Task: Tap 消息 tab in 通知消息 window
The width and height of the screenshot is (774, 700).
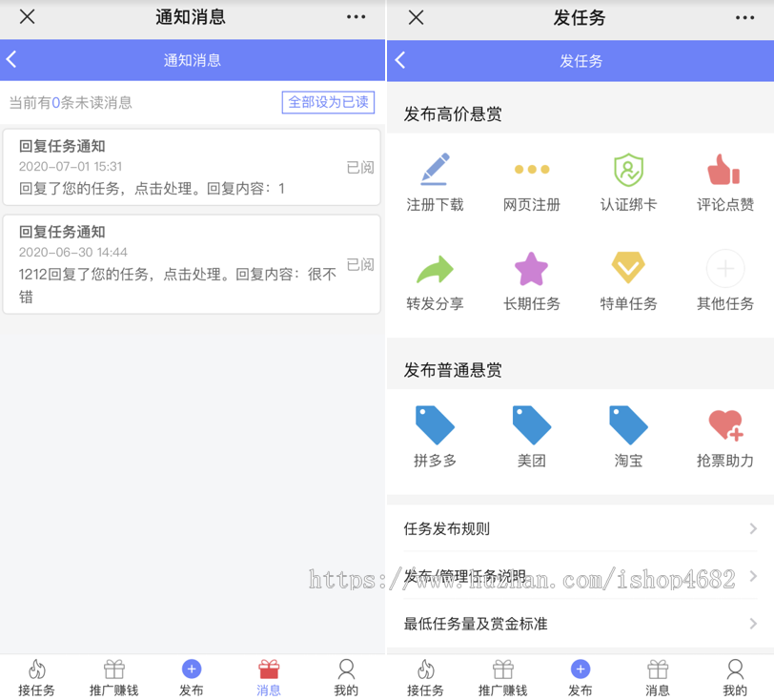Action: click(x=269, y=677)
